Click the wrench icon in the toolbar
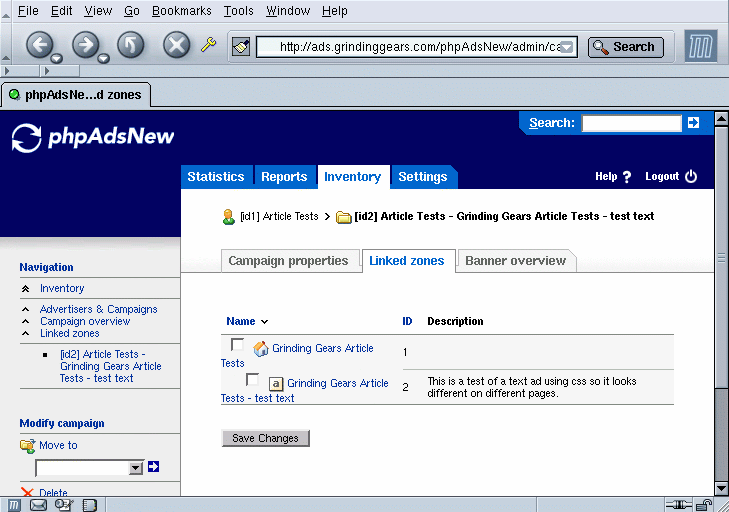 coord(208,45)
